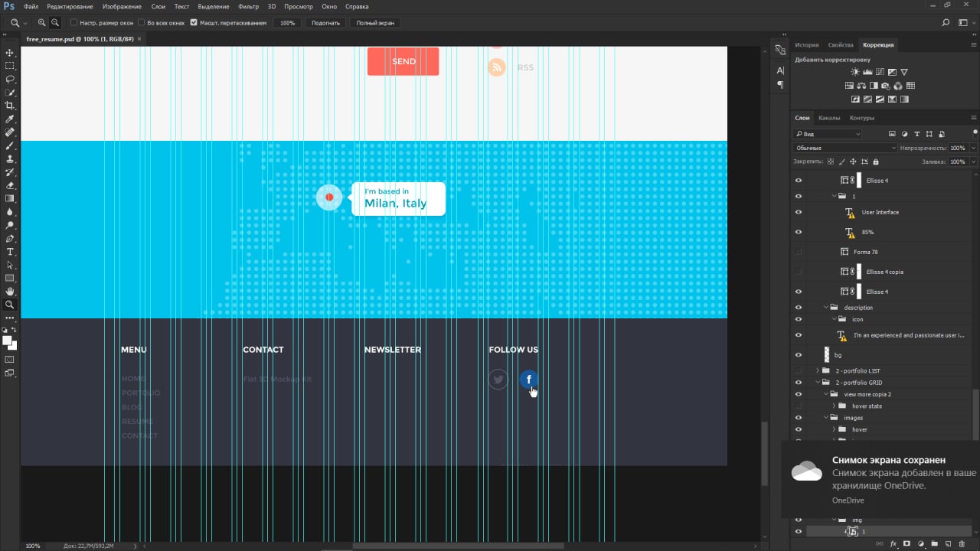Image resolution: width=980 pixels, height=551 pixels.
Task: Add a Channel Mixer adjustment
Action: tap(898, 86)
